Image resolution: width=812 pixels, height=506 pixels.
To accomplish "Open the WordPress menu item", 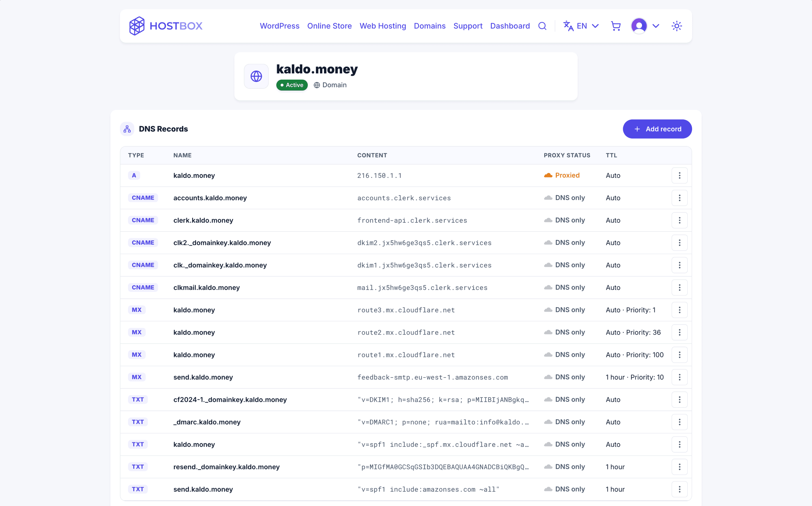I will 279,26.
